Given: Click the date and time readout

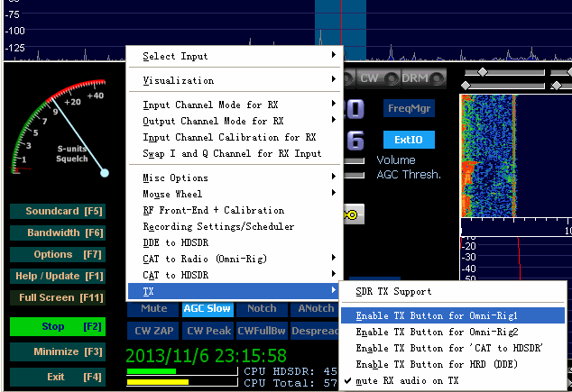Looking at the screenshot, I should (206, 356).
